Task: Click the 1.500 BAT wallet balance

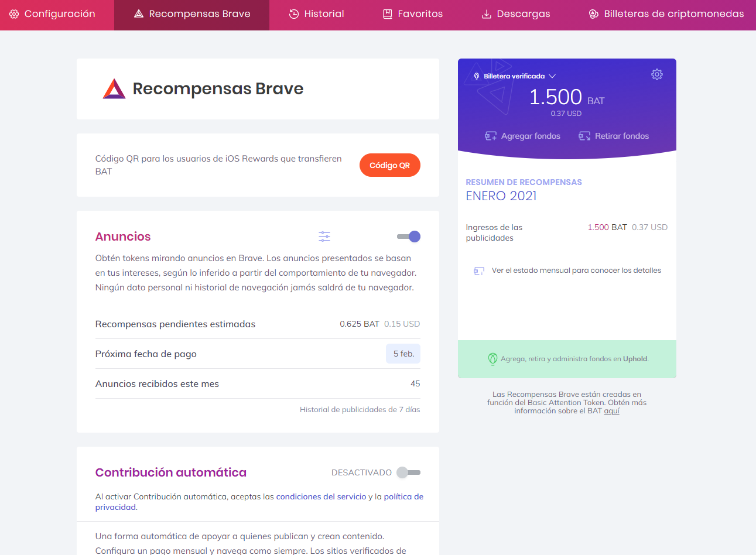Action: pos(567,97)
